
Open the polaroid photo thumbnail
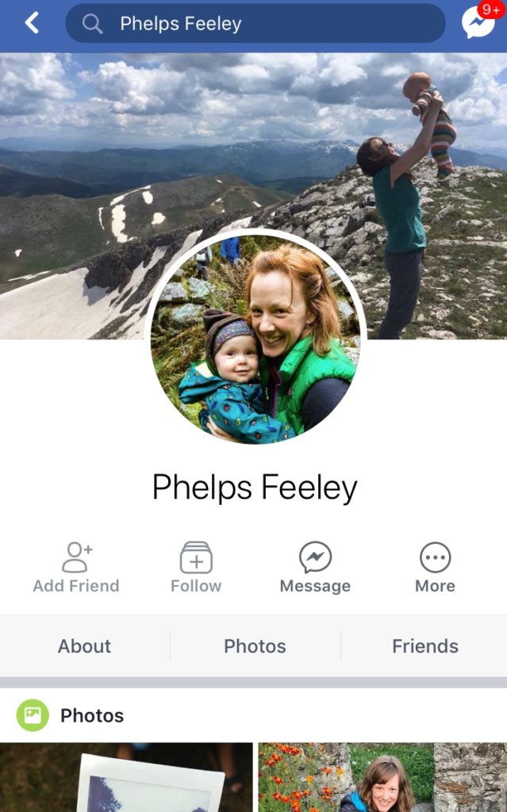(126, 777)
